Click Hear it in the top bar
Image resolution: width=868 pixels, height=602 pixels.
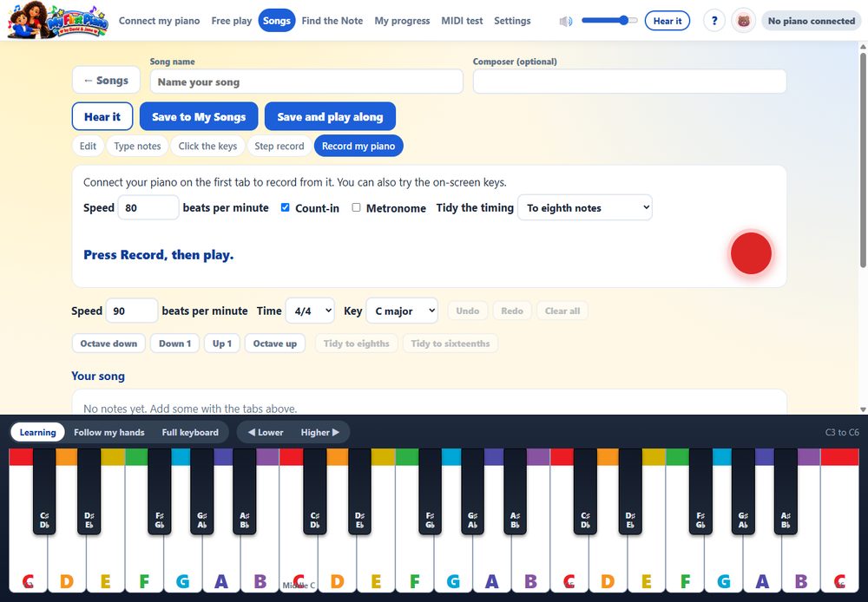(x=667, y=21)
